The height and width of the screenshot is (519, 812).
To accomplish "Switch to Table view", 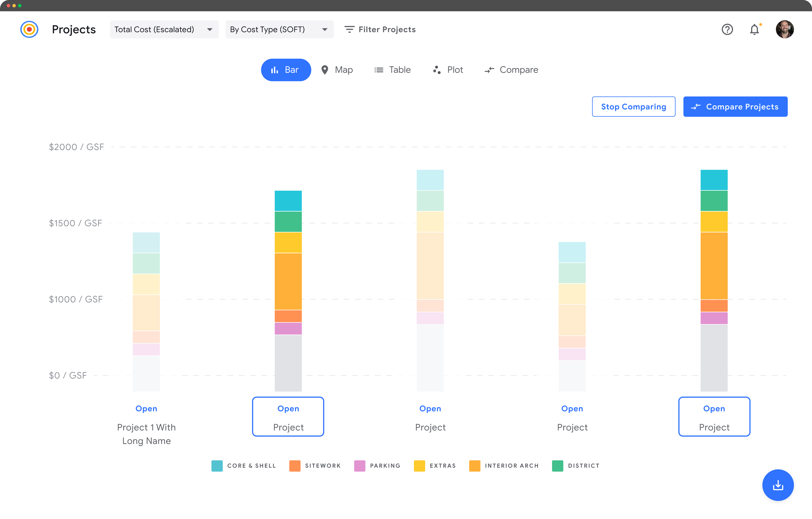I will click(x=393, y=69).
